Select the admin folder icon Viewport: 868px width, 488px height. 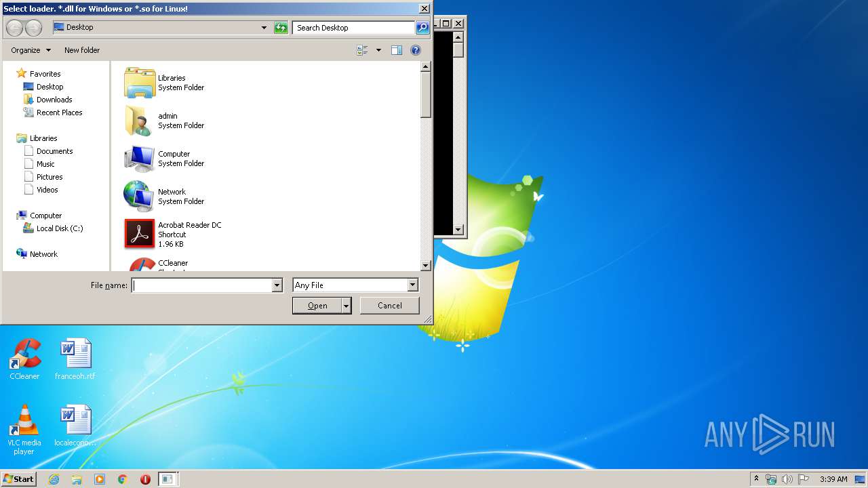pos(140,121)
